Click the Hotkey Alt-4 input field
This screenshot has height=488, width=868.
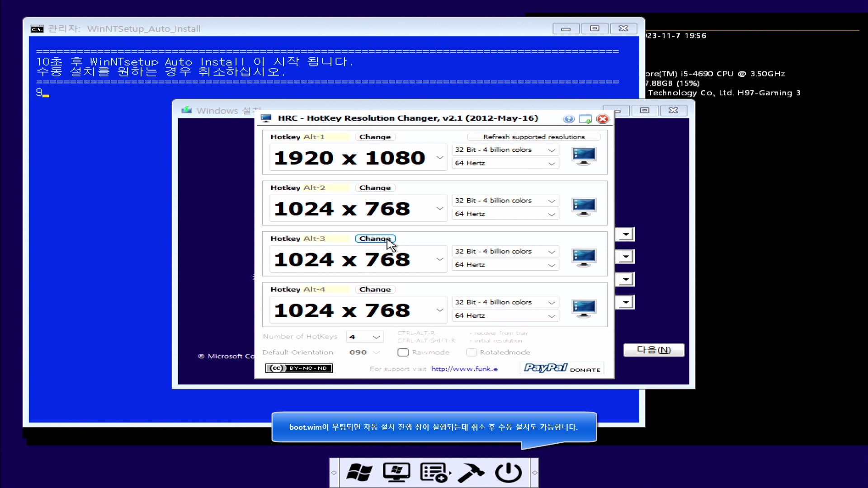tap(325, 290)
